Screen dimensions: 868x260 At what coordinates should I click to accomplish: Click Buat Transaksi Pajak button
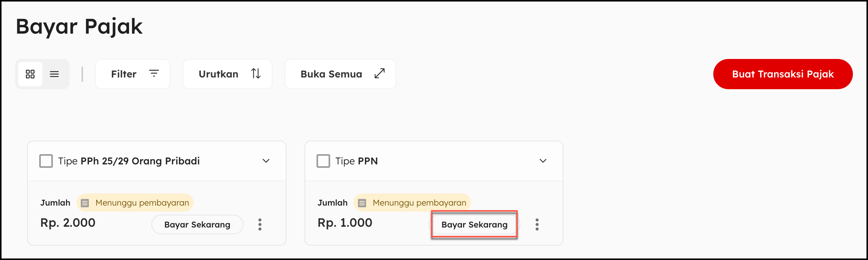tap(783, 74)
